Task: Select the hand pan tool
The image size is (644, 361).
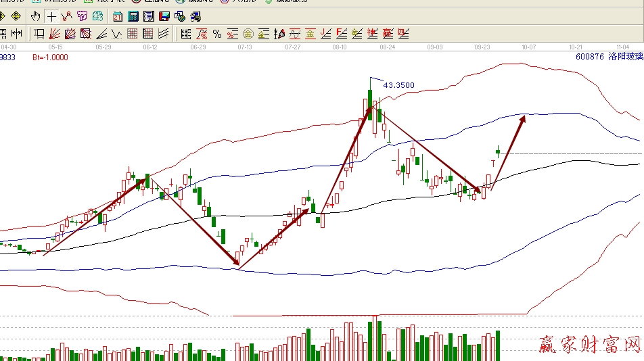Action: pyautogui.click(x=35, y=16)
